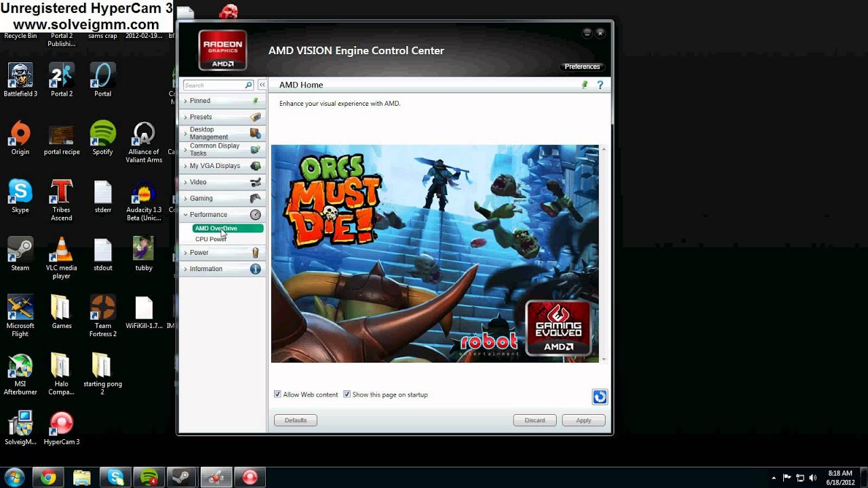Open Battlefield 3 desktop shortcut
868x488 pixels.
tap(20, 80)
